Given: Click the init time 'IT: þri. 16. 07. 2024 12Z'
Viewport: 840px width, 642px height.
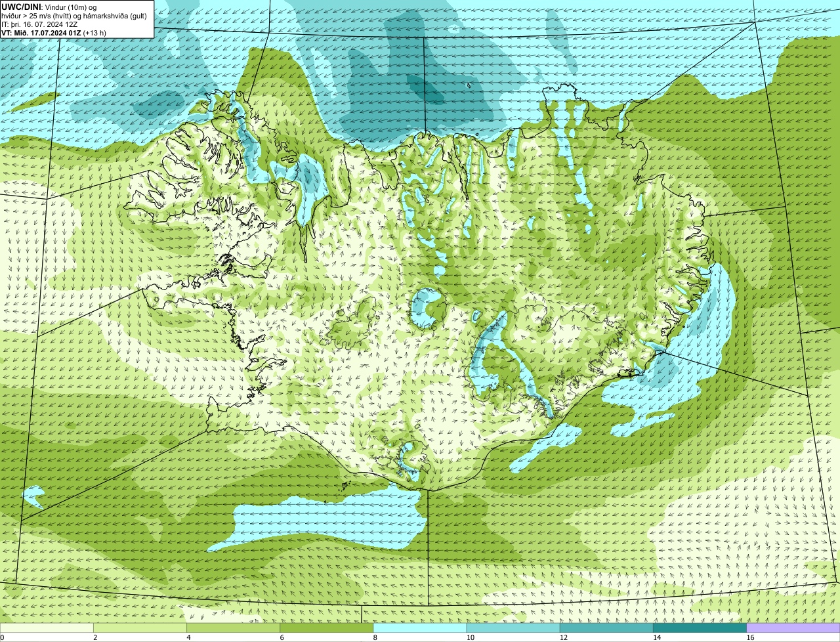Looking at the screenshot, I should pyautogui.click(x=40, y=24).
